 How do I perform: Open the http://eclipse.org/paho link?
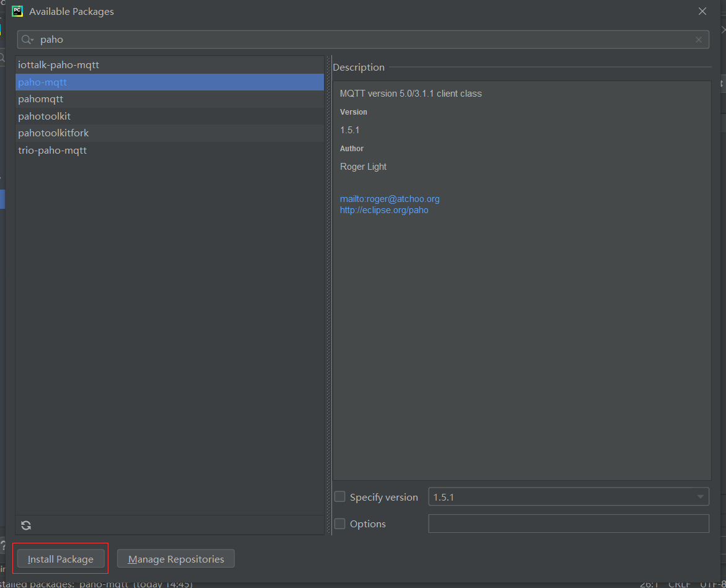pos(384,210)
